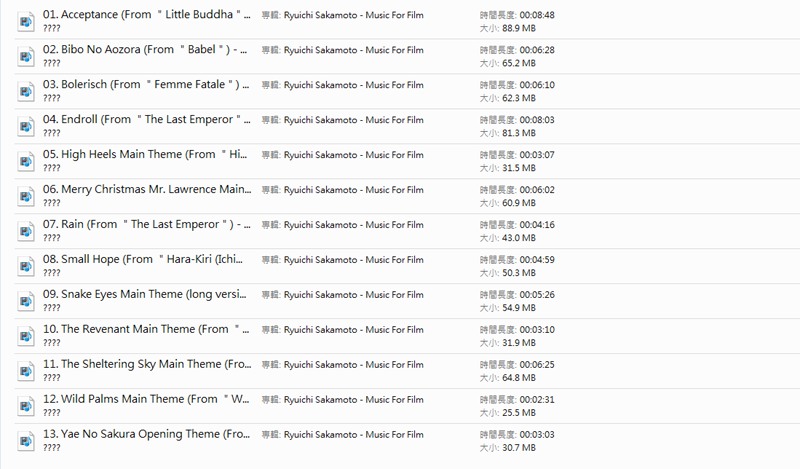Click the file icon for 04. Endroll

26,127
